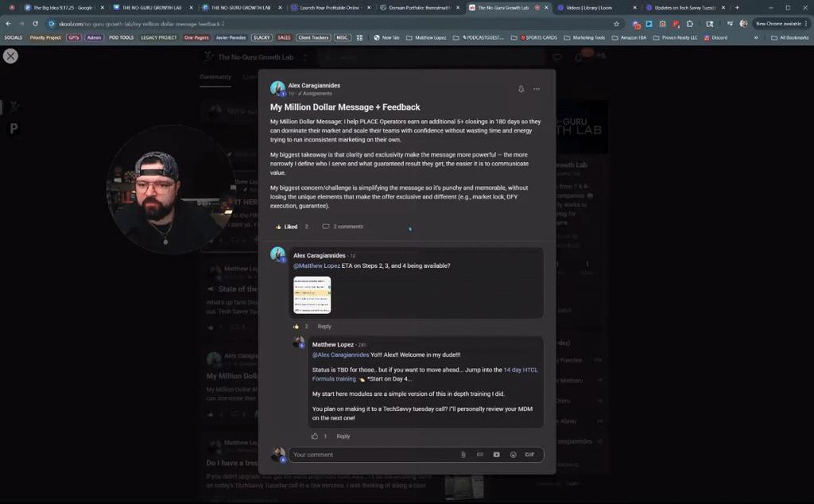Open the 14 day HTCL Formula training link

click(x=424, y=374)
